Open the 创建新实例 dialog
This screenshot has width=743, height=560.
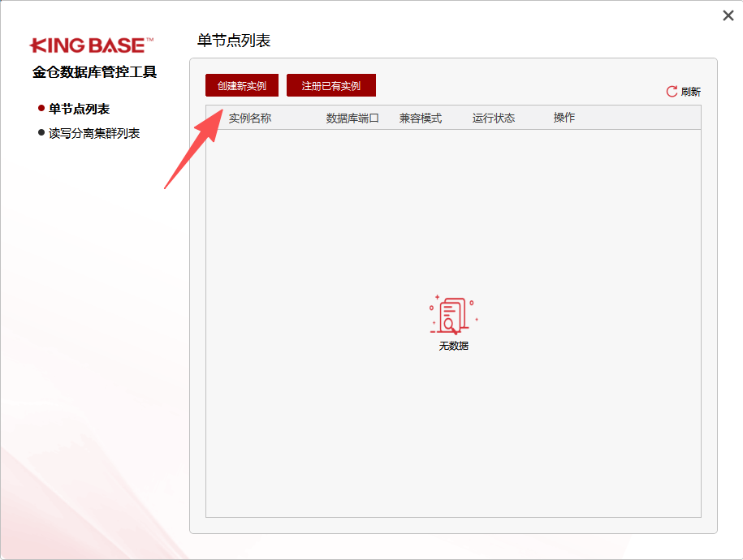tap(241, 85)
